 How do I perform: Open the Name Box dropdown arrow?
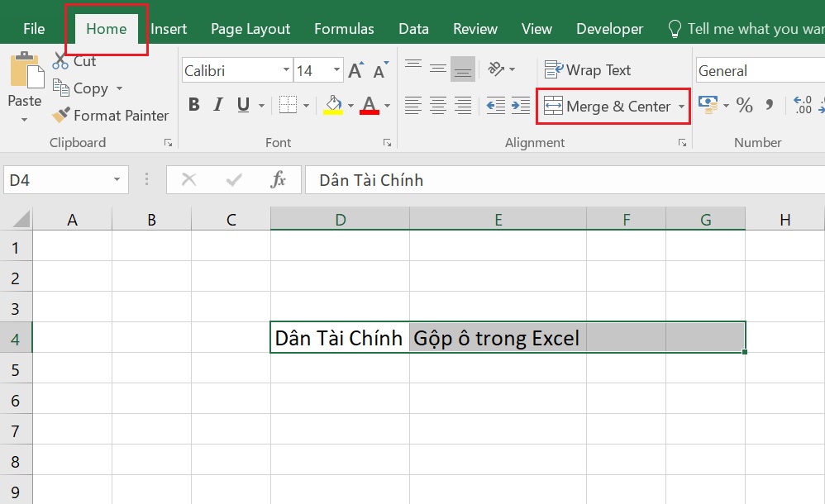117,180
